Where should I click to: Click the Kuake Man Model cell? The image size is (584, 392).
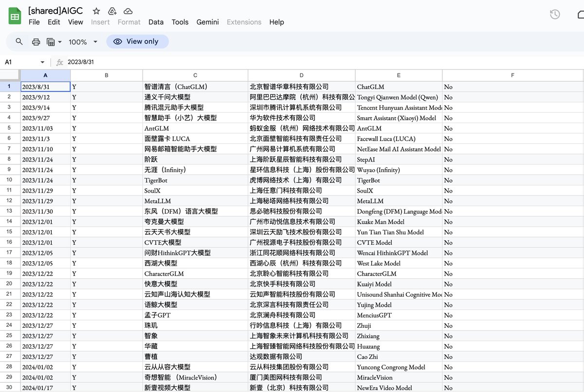point(399,222)
